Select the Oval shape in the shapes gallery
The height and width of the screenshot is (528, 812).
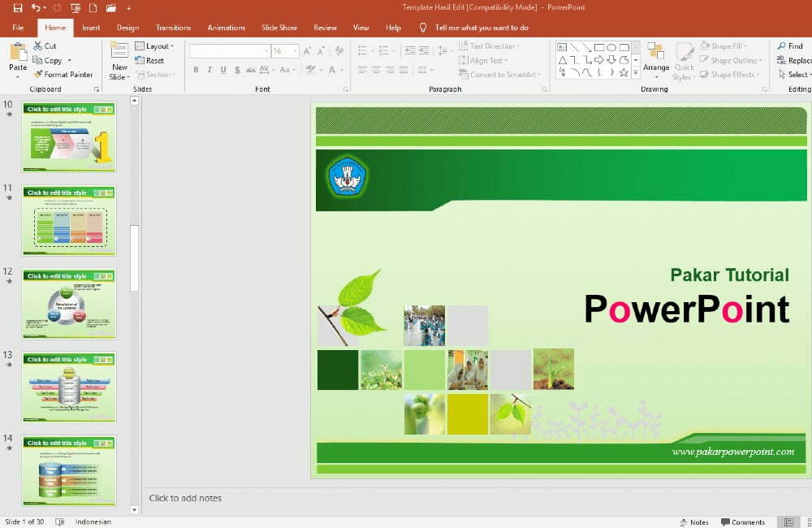pyautogui.click(x=611, y=47)
